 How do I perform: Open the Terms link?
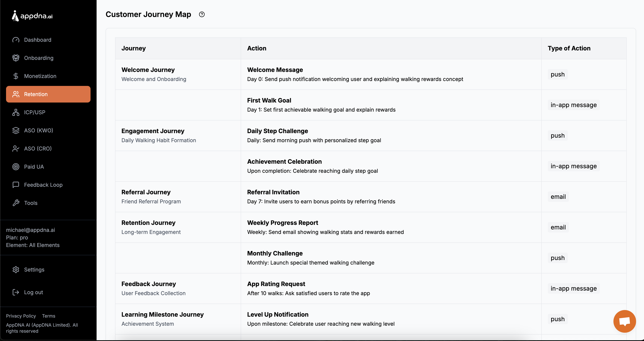(48, 316)
